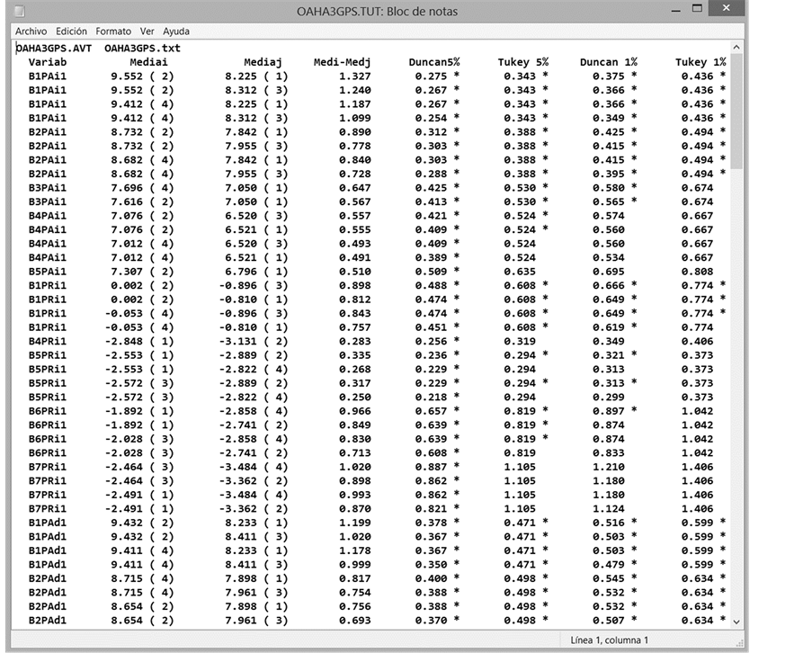Click the Notepad app icon in title bar
This screenshot has width=812, height=653.
[x=20, y=12]
